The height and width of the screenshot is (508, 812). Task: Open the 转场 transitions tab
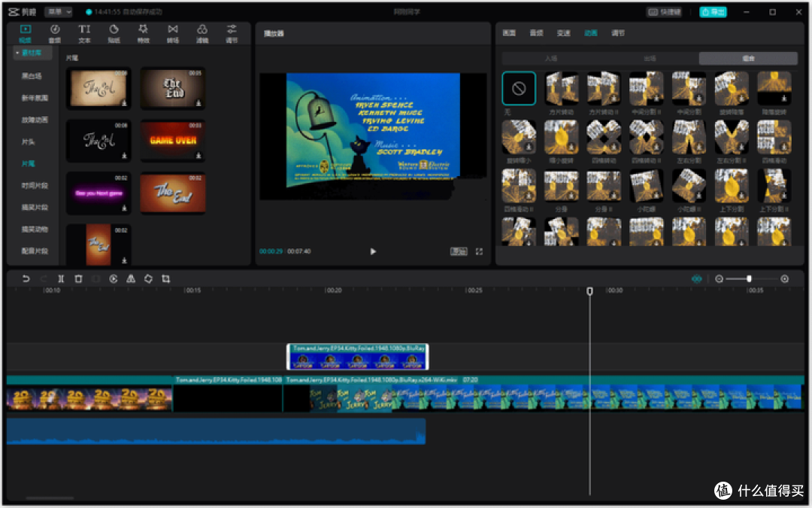pyautogui.click(x=172, y=33)
